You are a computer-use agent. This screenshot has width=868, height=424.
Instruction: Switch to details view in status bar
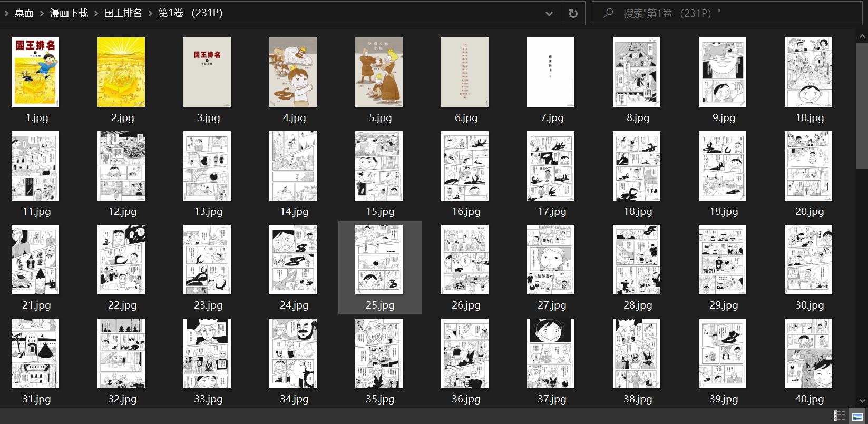(840, 416)
